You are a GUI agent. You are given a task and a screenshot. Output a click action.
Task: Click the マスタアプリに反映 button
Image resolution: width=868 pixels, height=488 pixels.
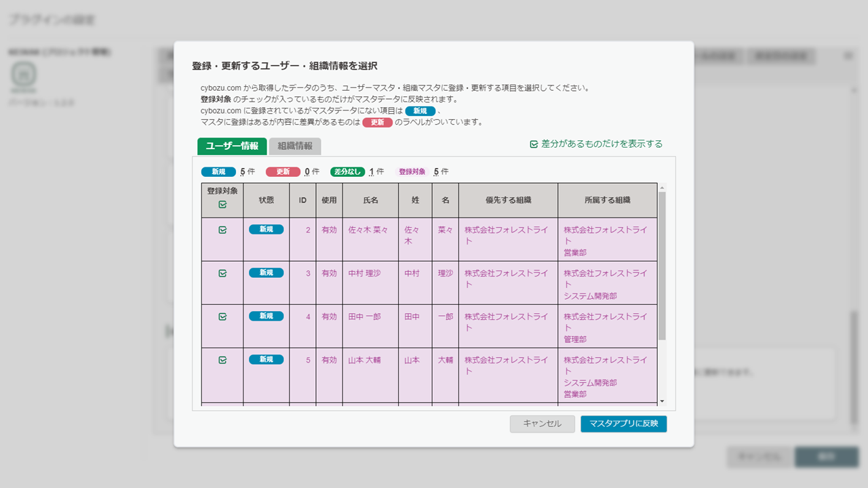click(623, 424)
